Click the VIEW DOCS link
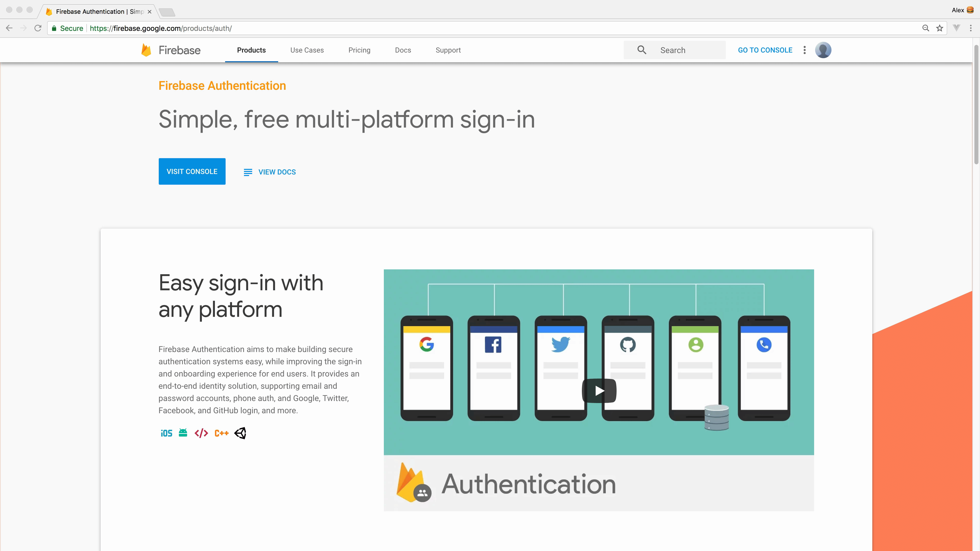 click(x=270, y=172)
